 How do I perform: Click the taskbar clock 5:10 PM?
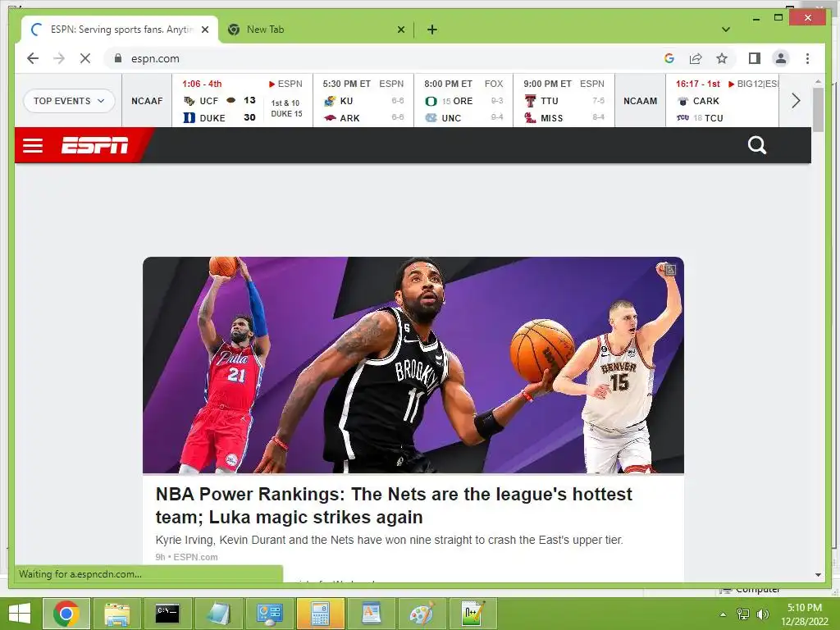[804, 614]
